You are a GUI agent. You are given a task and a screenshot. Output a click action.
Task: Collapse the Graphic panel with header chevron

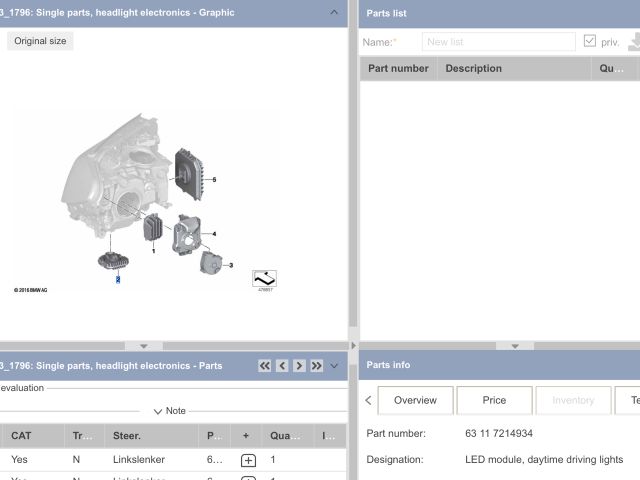coord(334,13)
